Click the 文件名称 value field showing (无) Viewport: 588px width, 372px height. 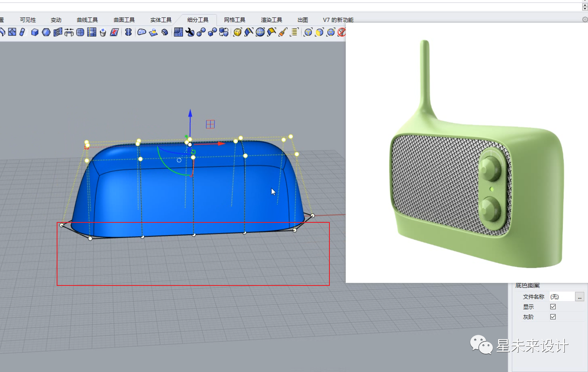click(562, 297)
